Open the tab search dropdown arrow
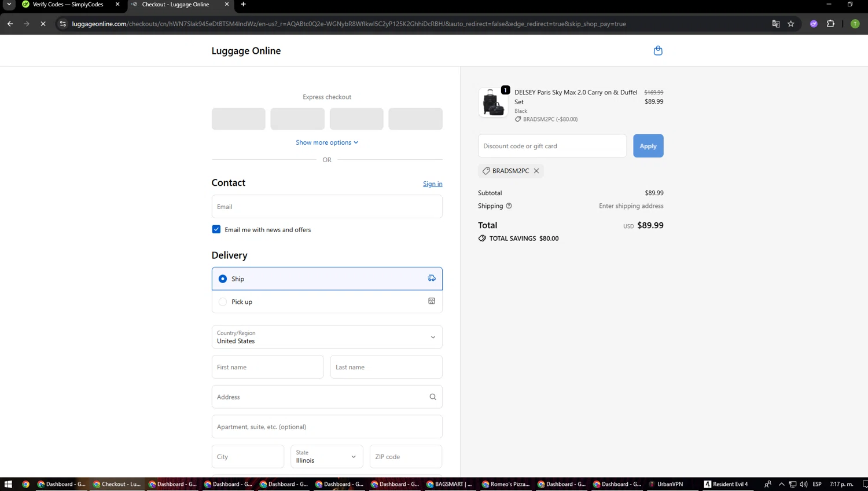Screen dimensions: 868x491 click(x=9, y=5)
